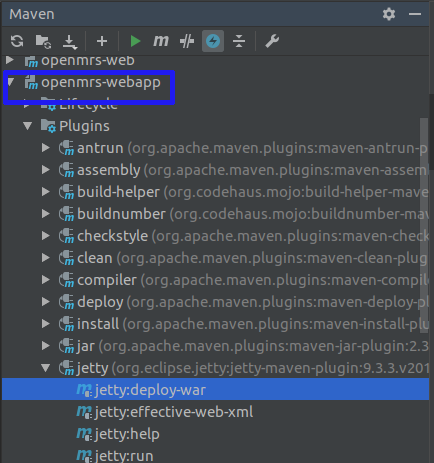Expand the openmrs-web module
434x463 pixels.
tap(10, 60)
